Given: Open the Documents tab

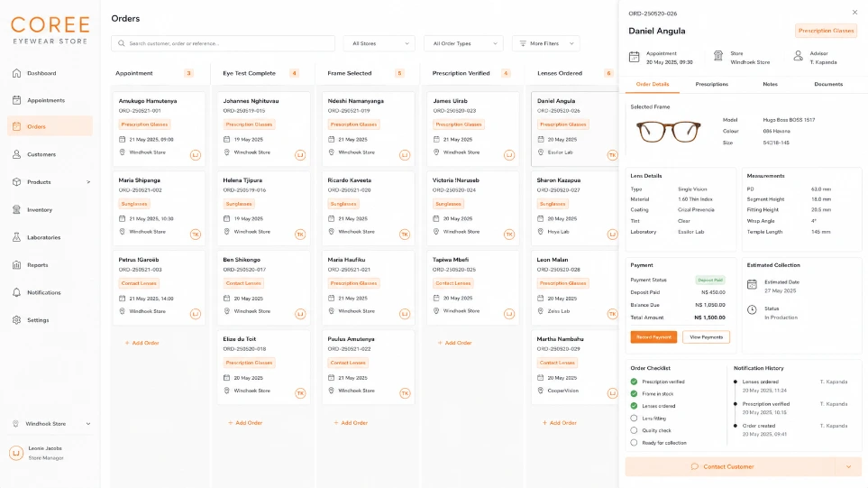Looking at the screenshot, I should (828, 84).
